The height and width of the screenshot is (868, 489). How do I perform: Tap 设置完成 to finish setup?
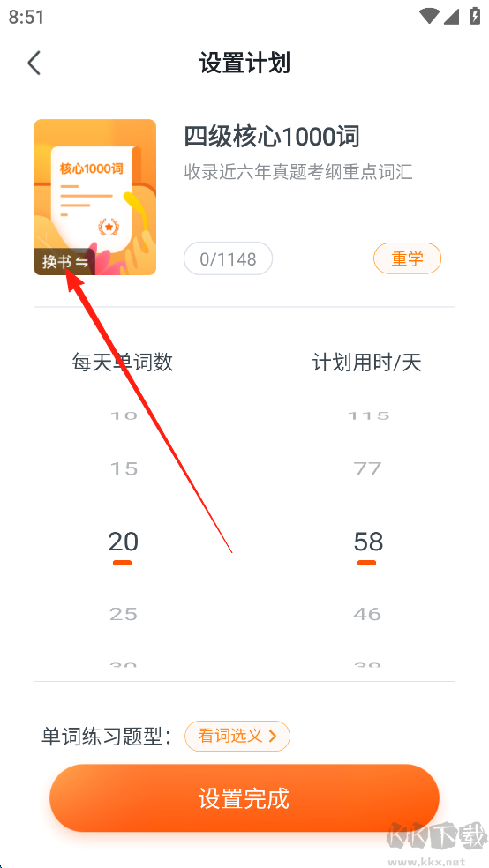pos(244,798)
